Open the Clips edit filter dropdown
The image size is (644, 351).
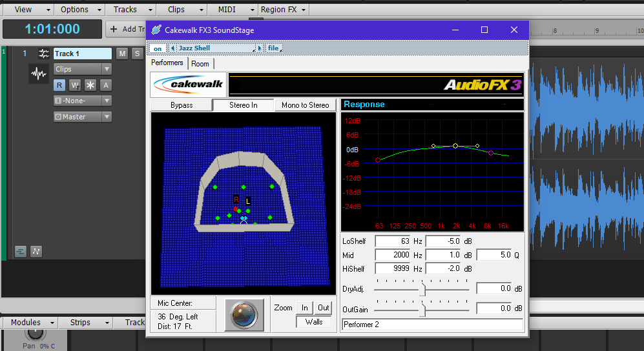pyautogui.click(x=82, y=69)
